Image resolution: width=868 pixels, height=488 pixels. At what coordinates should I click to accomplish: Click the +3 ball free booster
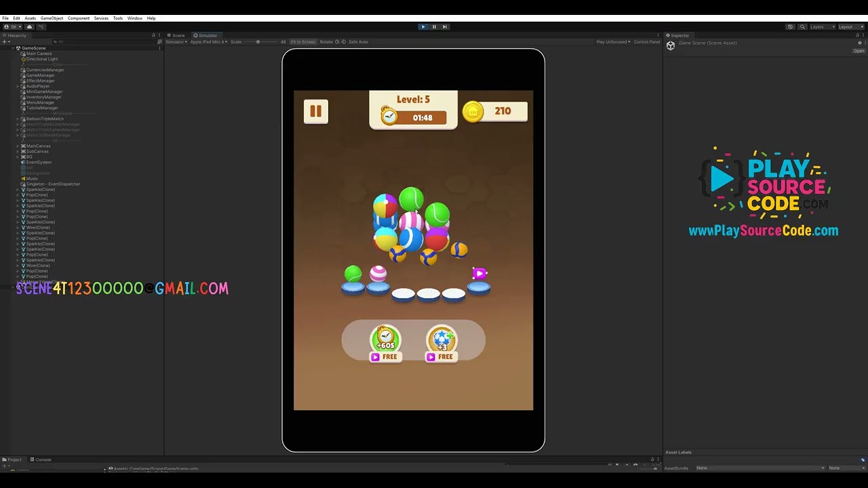pyautogui.click(x=441, y=344)
